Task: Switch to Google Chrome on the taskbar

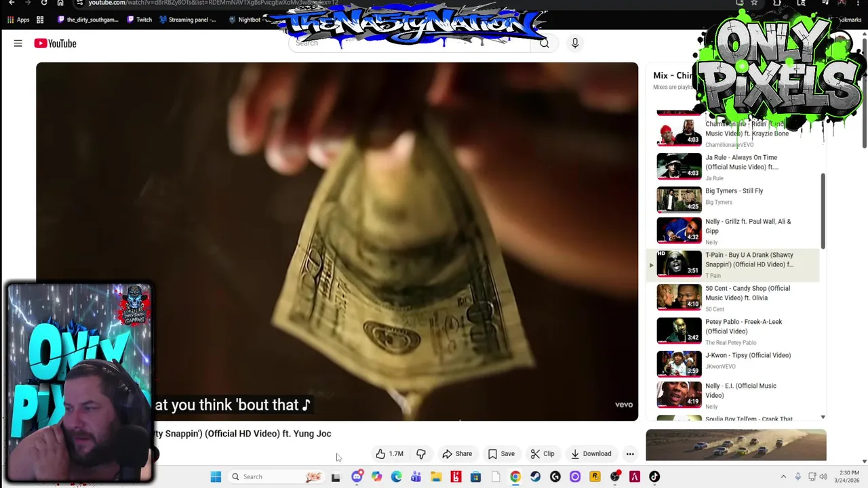Action: click(515, 476)
